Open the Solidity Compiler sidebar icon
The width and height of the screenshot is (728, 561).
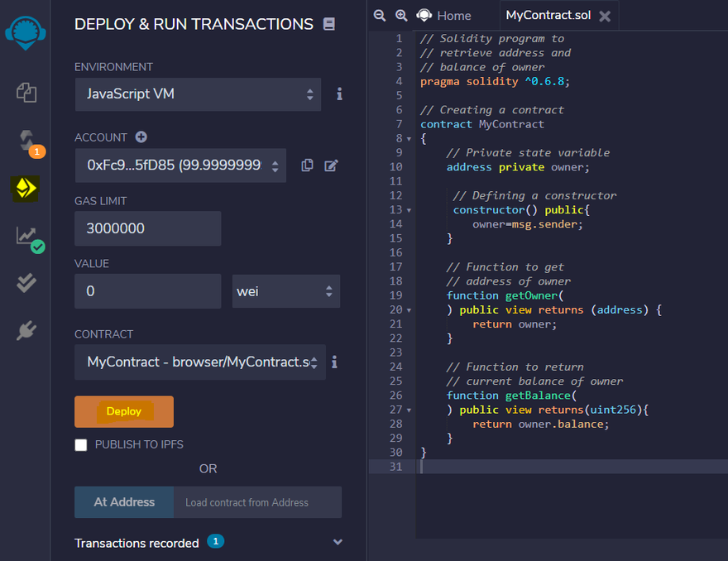pyautogui.click(x=26, y=141)
